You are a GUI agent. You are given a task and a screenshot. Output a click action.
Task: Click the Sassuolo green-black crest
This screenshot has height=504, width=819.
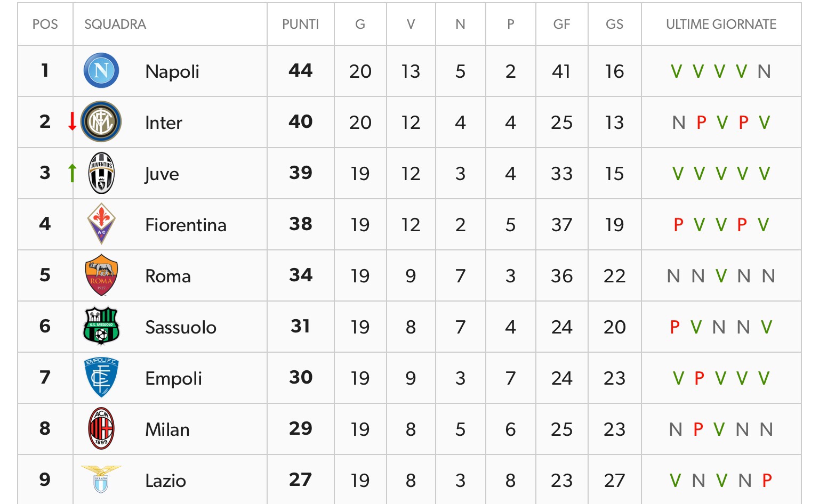101,326
